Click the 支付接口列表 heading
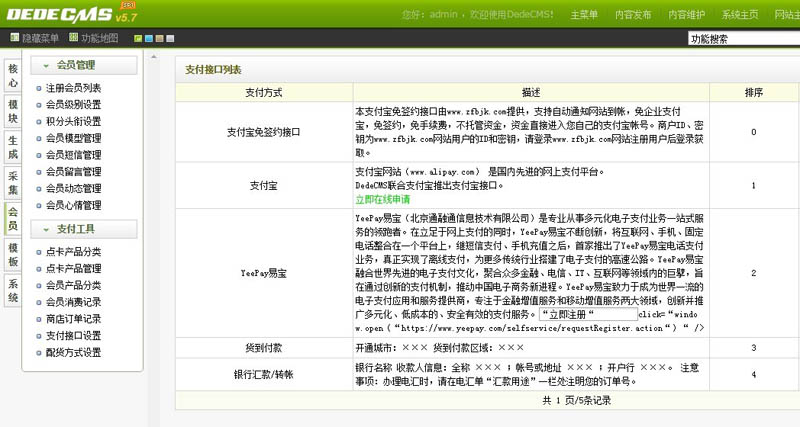 (213, 70)
